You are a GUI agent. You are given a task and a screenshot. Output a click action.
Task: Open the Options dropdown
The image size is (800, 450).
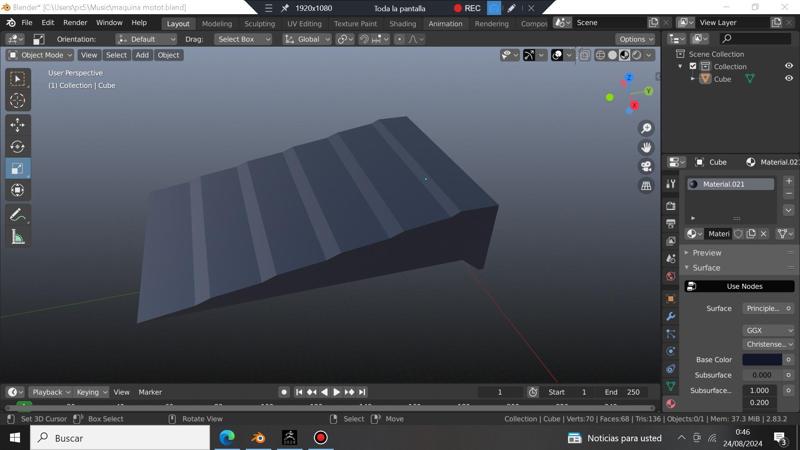(635, 39)
